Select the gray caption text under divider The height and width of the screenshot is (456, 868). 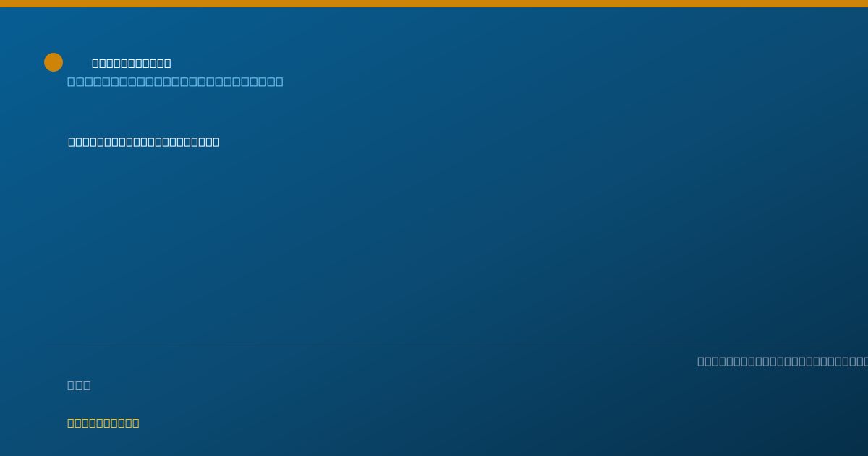click(x=782, y=360)
